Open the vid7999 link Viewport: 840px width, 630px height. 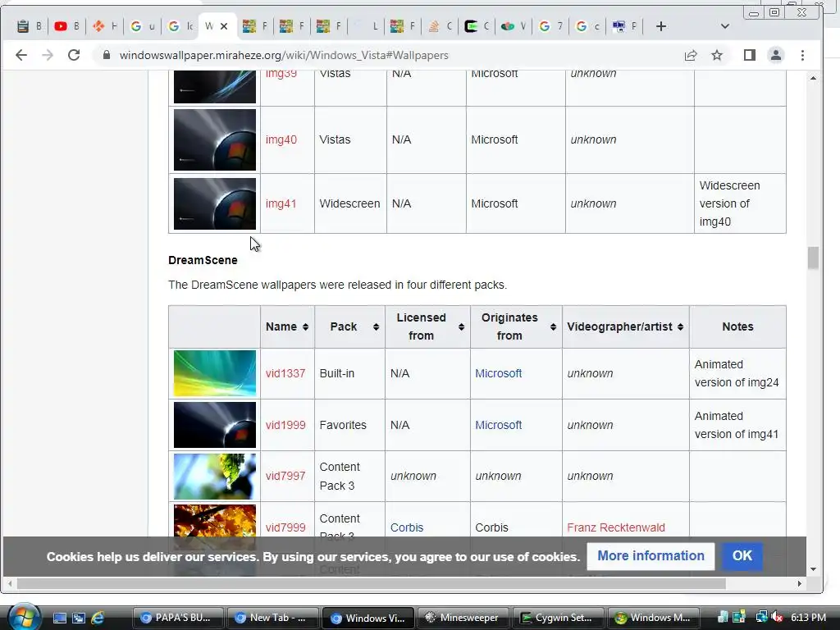coord(285,527)
